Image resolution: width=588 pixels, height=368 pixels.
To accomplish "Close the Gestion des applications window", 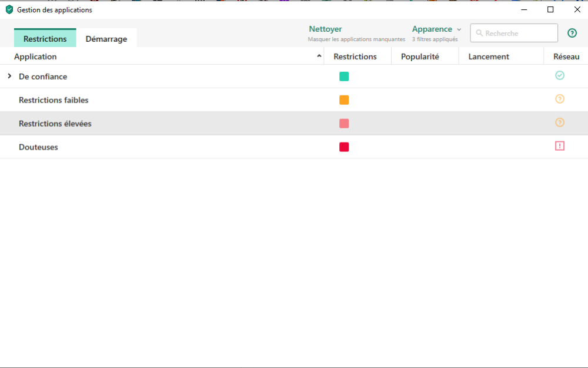I will pyautogui.click(x=577, y=10).
